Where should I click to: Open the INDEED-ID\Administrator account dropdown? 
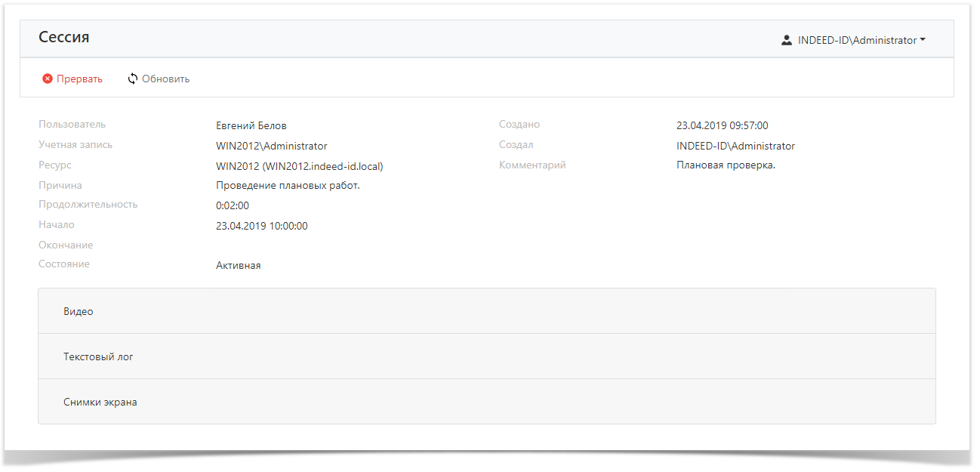(x=856, y=40)
